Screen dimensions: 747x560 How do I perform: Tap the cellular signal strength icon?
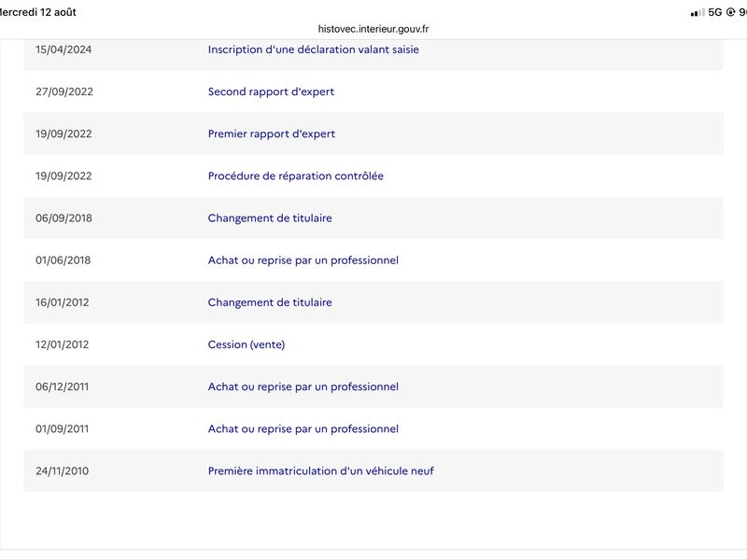click(698, 13)
